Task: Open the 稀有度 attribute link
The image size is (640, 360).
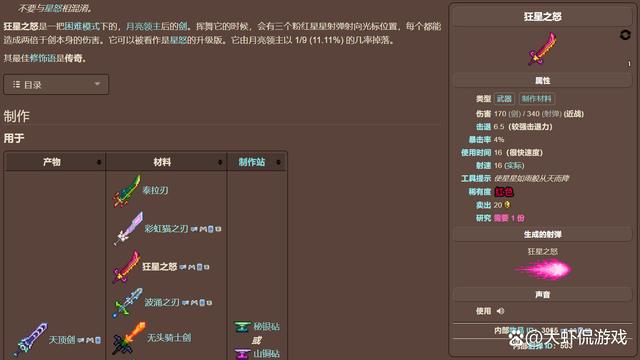Action: tap(480, 192)
